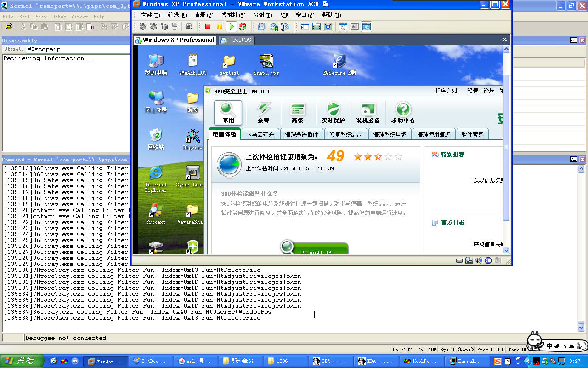Viewport: 588px width, 368px height.
Task: Click the 开始 Start button
Action: click(x=21, y=361)
